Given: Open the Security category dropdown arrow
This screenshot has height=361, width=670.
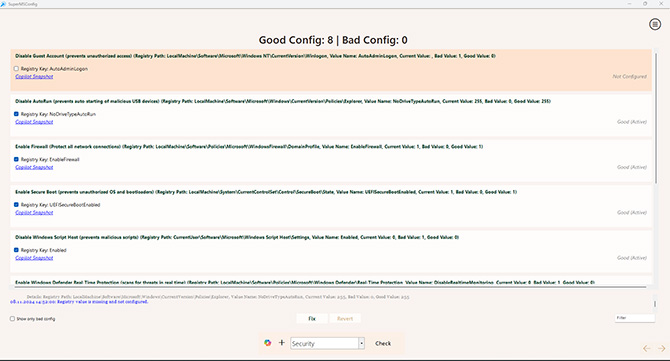Looking at the screenshot, I should (x=361, y=343).
